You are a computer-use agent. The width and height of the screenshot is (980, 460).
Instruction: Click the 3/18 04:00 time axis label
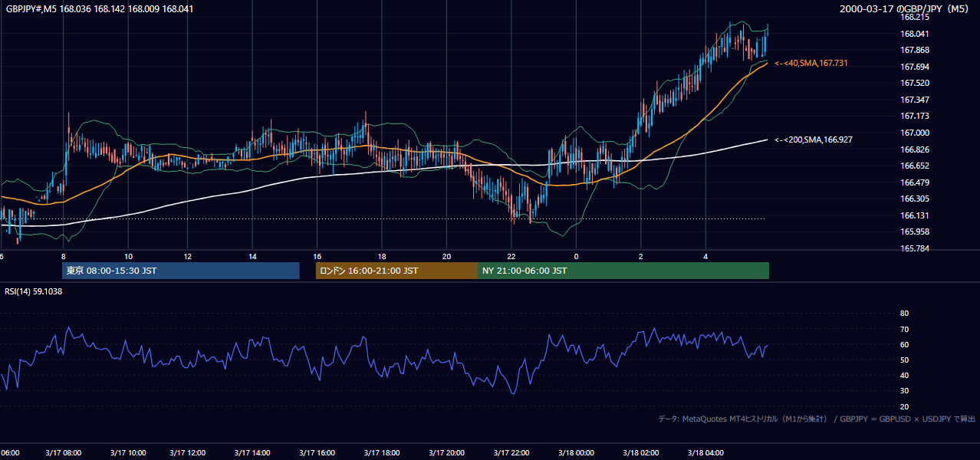[706, 452]
